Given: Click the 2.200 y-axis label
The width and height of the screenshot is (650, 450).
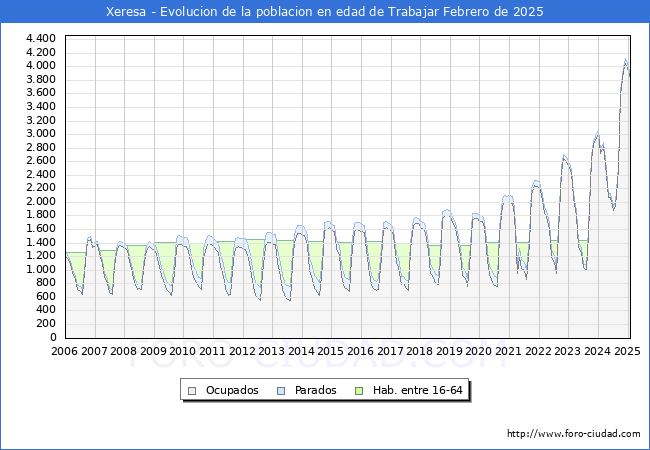Looking at the screenshot, I should point(41,188).
